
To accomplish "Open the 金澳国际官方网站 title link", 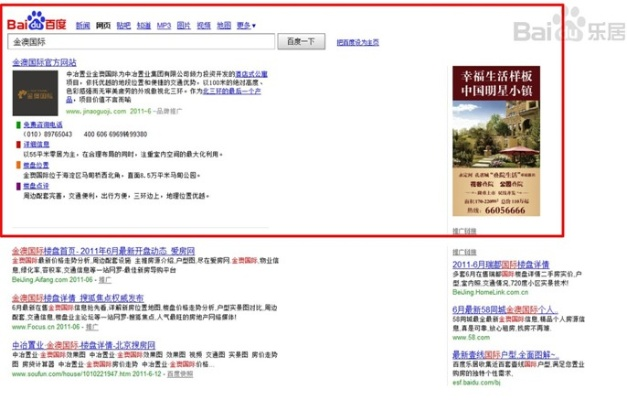I will [x=44, y=62].
